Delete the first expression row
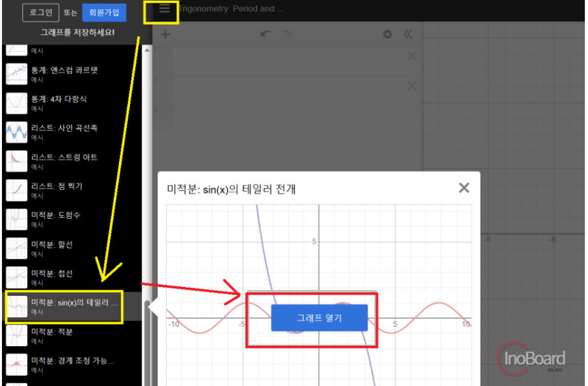588x386 pixels. pyautogui.click(x=412, y=57)
